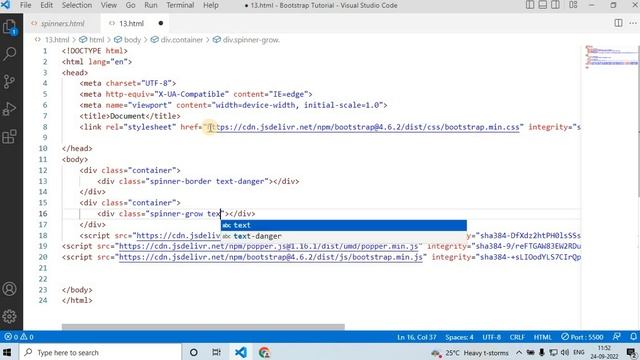Click the <title>Document</title> line
Image resolution: width=640 pixels, height=360 pixels.
[130, 116]
